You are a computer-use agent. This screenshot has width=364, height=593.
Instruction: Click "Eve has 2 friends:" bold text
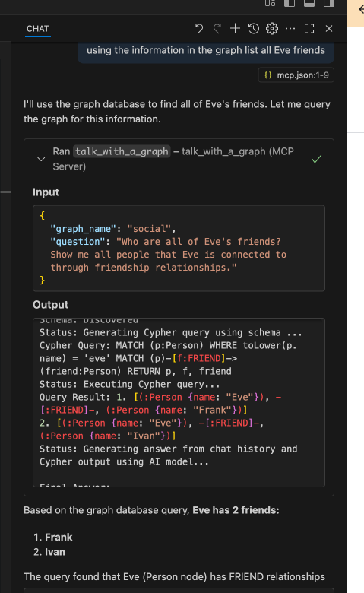(236, 510)
